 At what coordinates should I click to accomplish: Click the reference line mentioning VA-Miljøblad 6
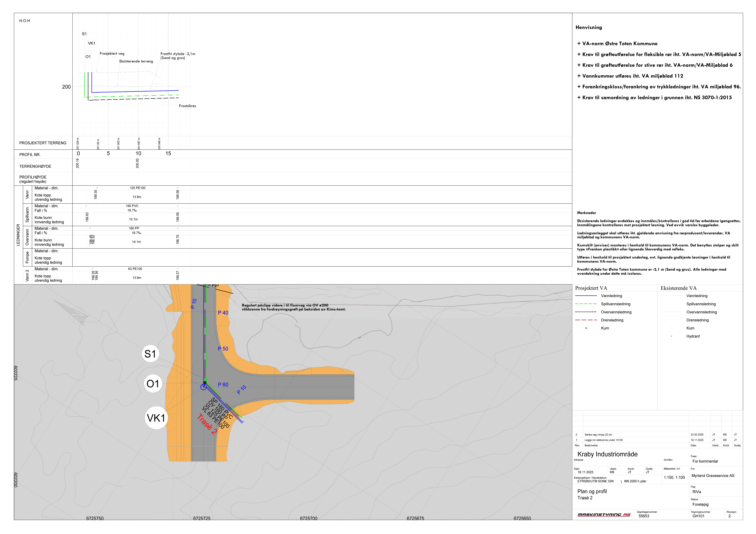[x=655, y=65]
